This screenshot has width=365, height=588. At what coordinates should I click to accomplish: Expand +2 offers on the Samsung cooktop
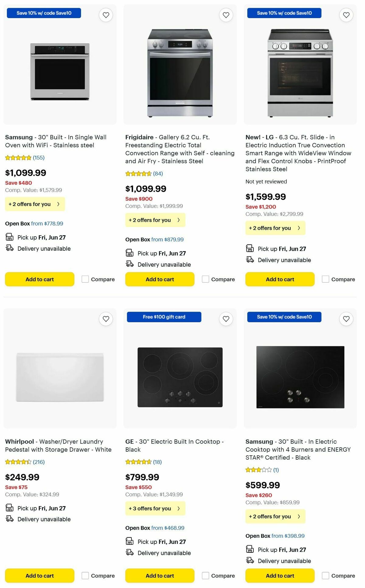point(275,516)
